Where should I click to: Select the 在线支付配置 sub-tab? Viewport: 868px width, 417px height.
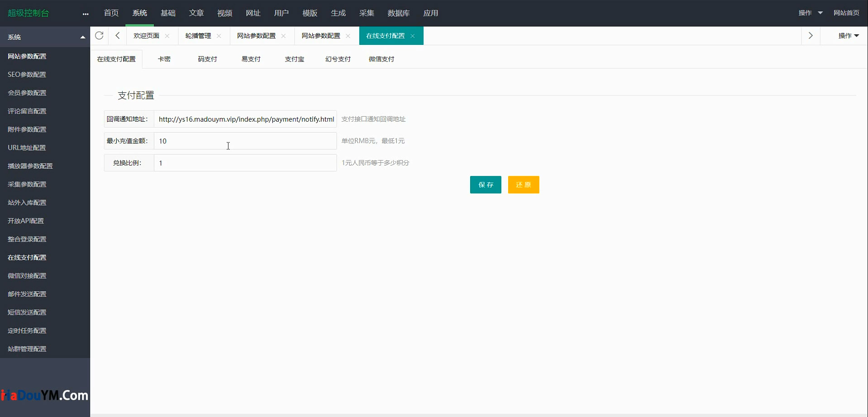click(x=116, y=59)
